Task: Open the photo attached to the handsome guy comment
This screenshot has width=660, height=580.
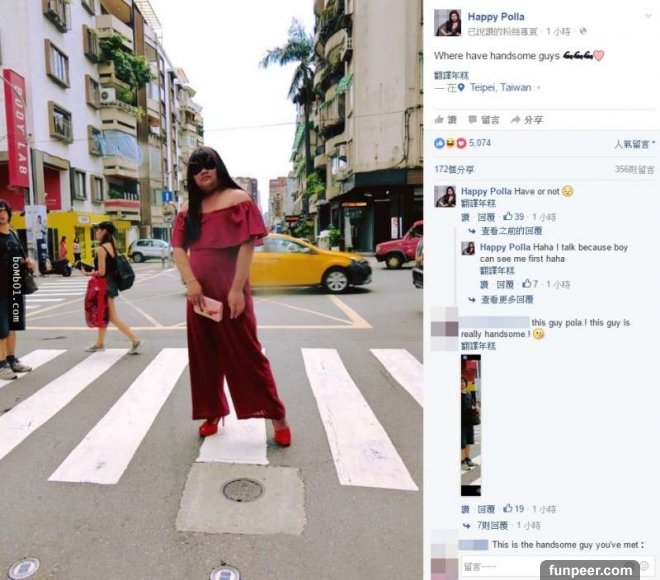Action: [471, 425]
